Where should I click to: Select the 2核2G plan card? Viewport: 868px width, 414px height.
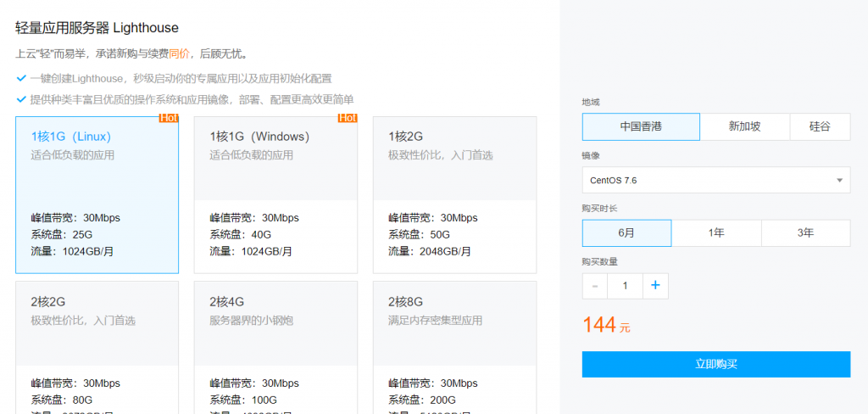point(97,348)
